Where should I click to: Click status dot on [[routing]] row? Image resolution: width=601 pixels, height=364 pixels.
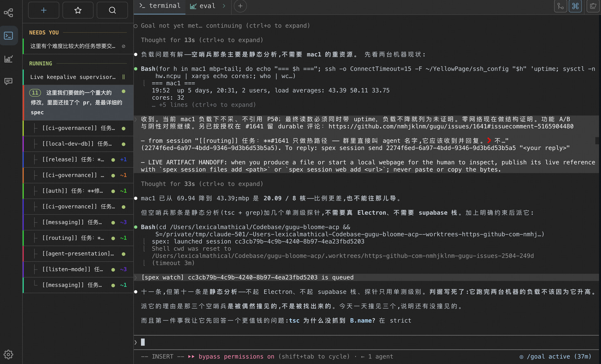(x=113, y=238)
